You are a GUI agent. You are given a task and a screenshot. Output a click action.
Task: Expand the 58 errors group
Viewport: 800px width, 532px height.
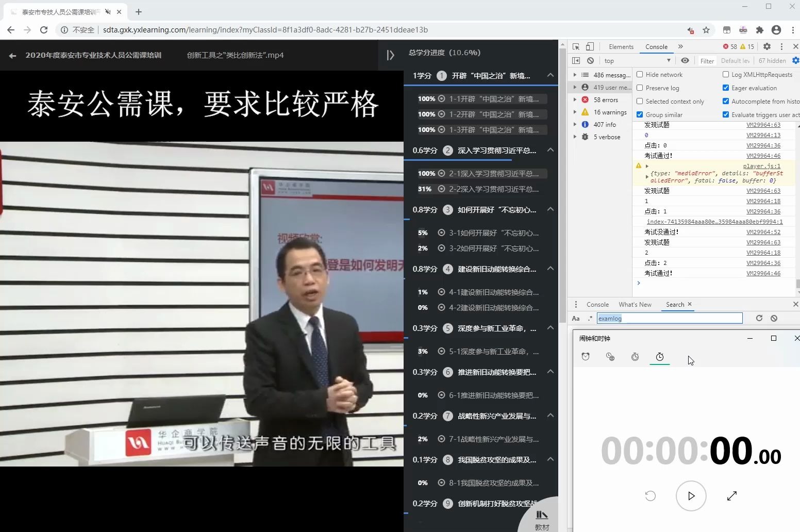click(575, 99)
